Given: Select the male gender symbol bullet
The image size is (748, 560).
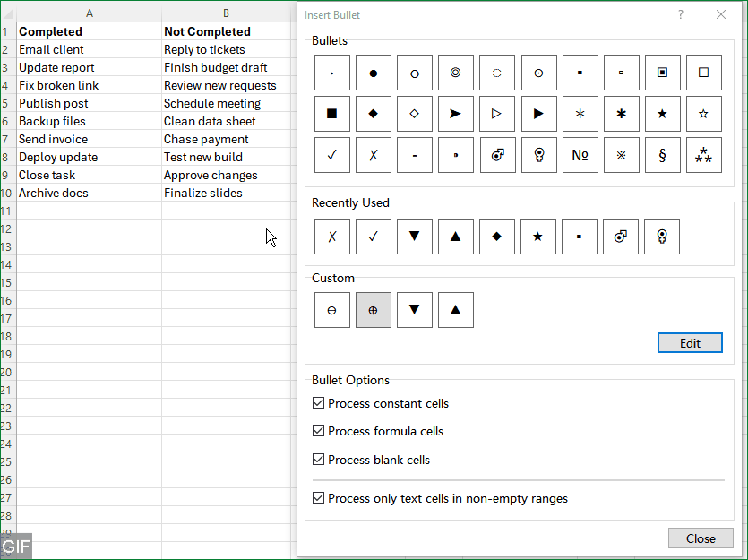Looking at the screenshot, I should coord(497,155).
